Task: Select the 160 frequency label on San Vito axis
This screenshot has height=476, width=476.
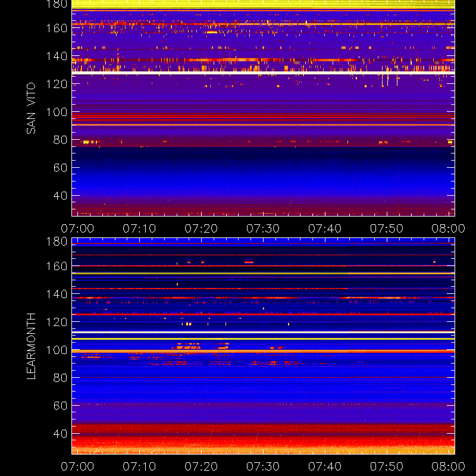Action: pyautogui.click(x=57, y=28)
